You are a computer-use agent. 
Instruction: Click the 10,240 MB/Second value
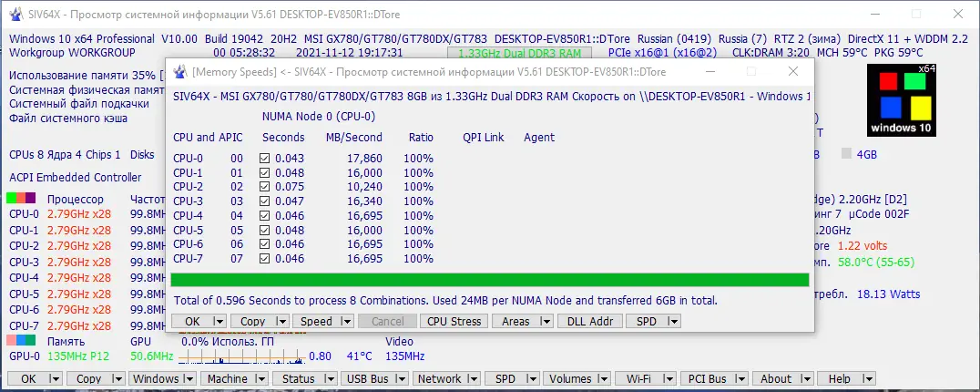(364, 187)
